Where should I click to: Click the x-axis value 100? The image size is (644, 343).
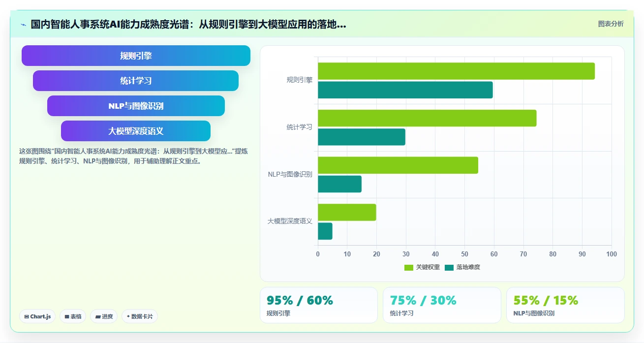point(612,254)
